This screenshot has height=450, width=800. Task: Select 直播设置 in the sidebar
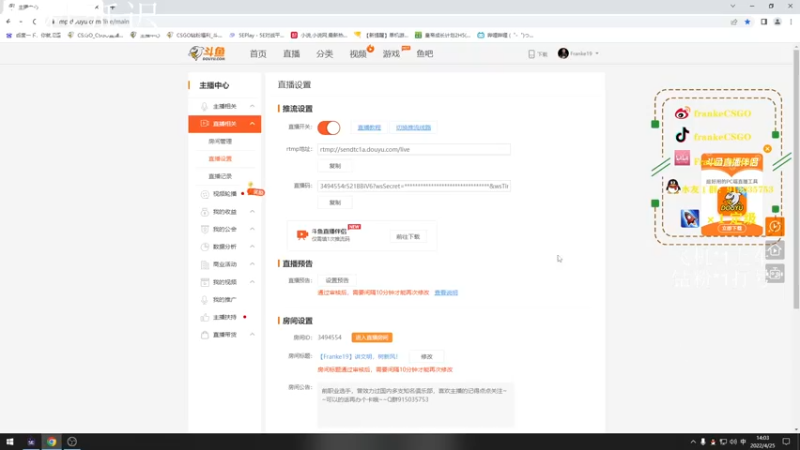[220, 159]
